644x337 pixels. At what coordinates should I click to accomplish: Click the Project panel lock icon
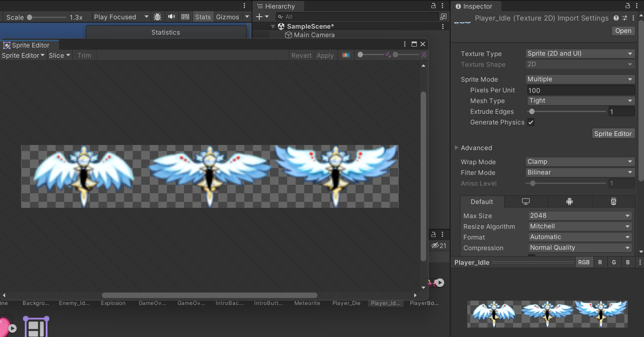433,234
